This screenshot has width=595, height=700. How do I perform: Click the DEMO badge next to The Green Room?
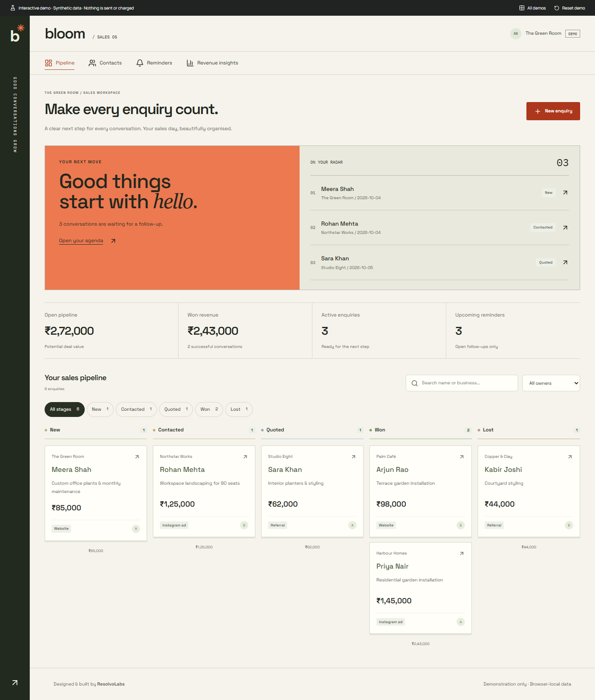pyautogui.click(x=573, y=34)
